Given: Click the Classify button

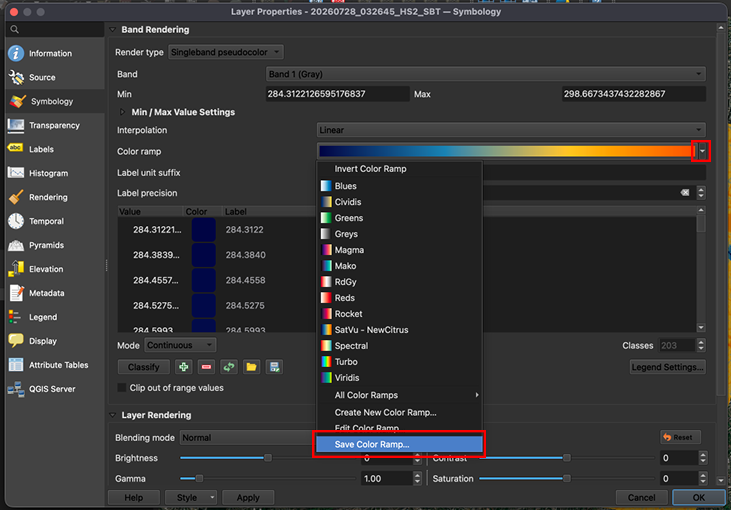Looking at the screenshot, I should coord(144,367).
